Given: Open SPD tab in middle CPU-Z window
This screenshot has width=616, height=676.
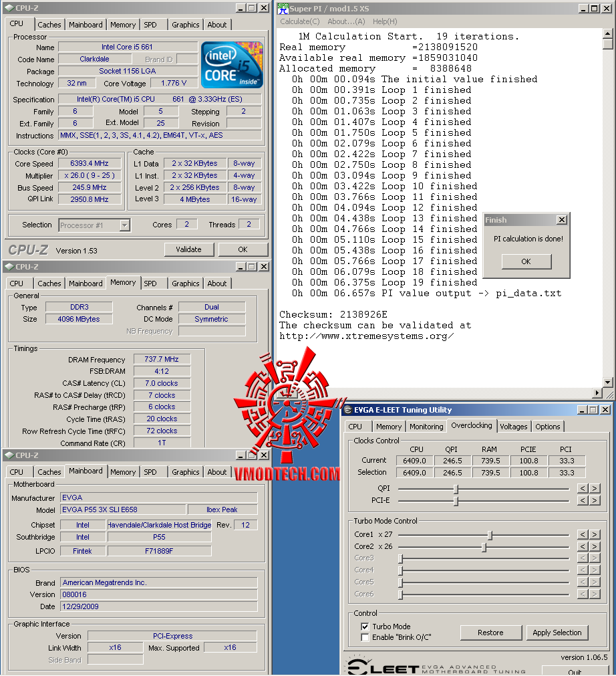Looking at the screenshot, I should [150, 284].
